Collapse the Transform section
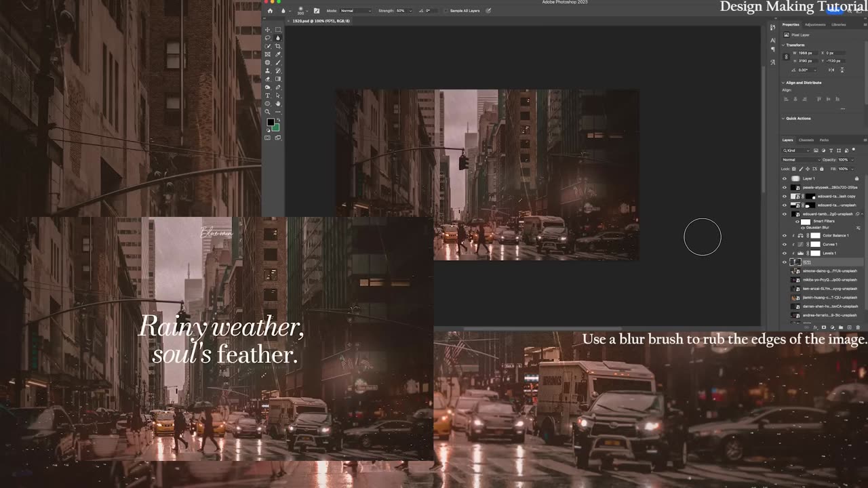Image resolution: width=868 pixels, height=488 pixels. pyautogui.click(x=783, y=45)
